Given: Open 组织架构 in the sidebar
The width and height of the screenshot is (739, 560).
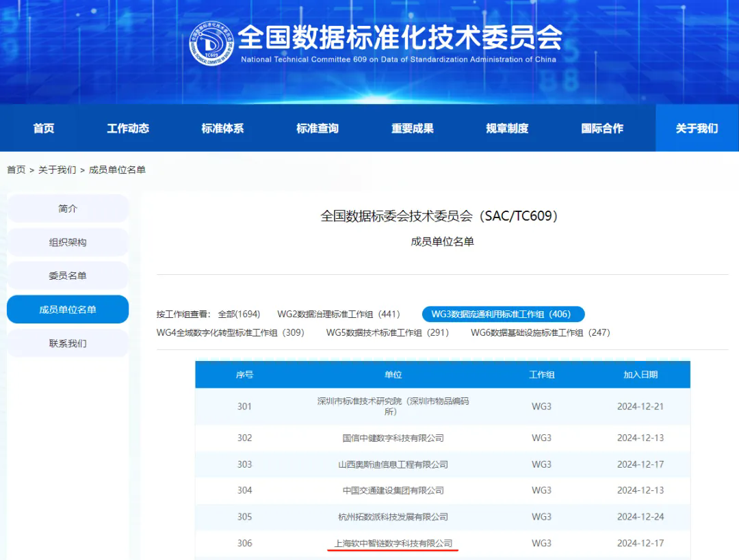Looking at the screenshot, I should 68,242.
